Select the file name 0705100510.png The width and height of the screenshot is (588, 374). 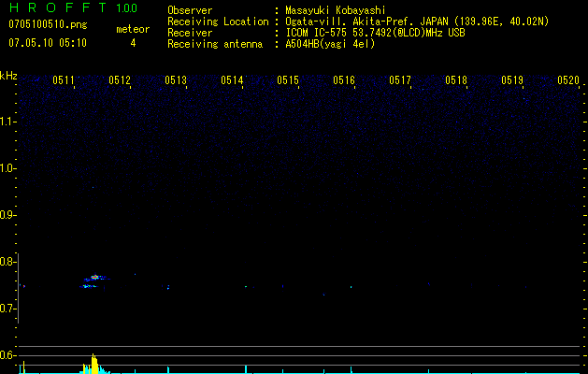point(48,24)
